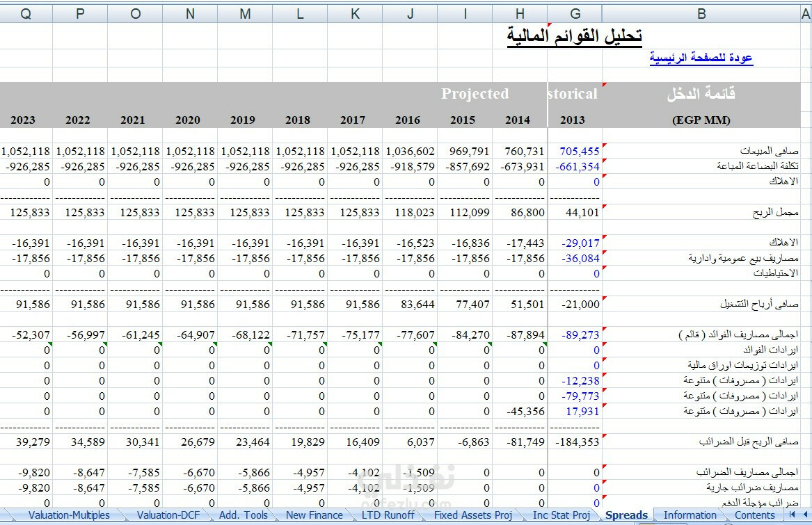Go to the first sheet tab arrow
The image size is (812, 525).
[x=792, y=515]
